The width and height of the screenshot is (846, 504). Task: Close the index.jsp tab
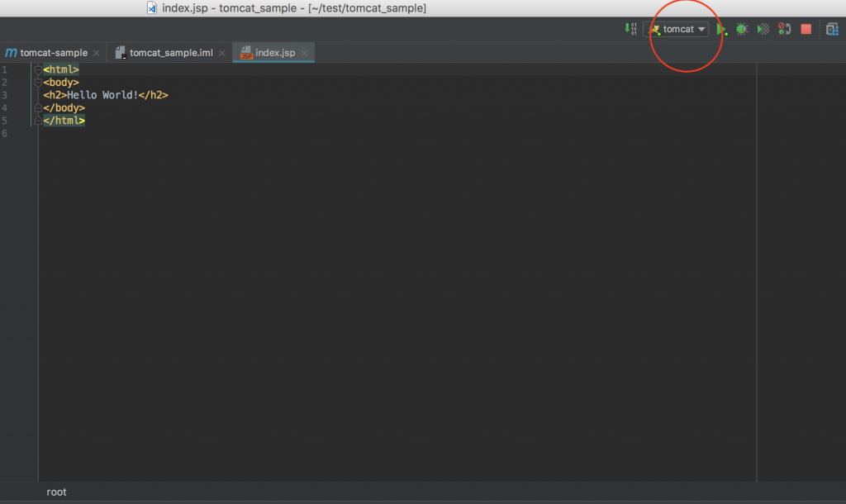pyautogui.click(x=305, y=53)
